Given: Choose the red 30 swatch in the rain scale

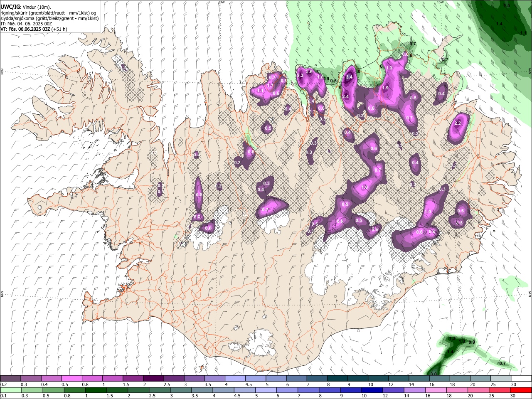Looking at the screenshot, I should coord(521,390).
